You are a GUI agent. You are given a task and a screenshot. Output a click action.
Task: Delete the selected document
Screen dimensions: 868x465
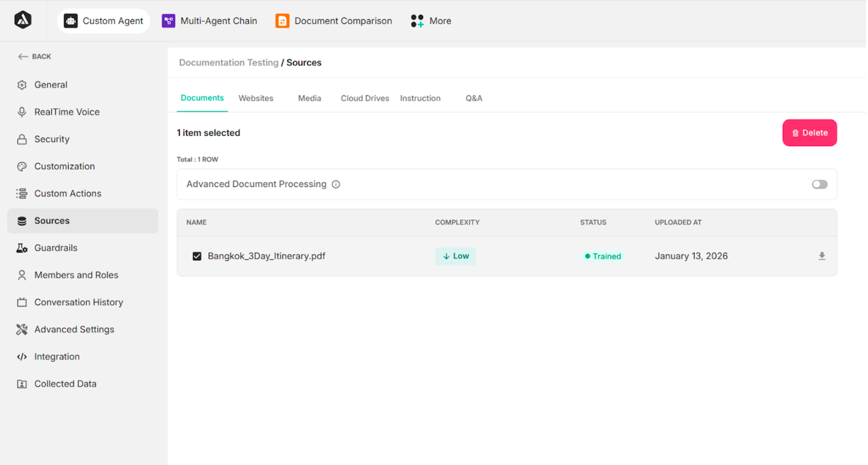pos(809,132)
